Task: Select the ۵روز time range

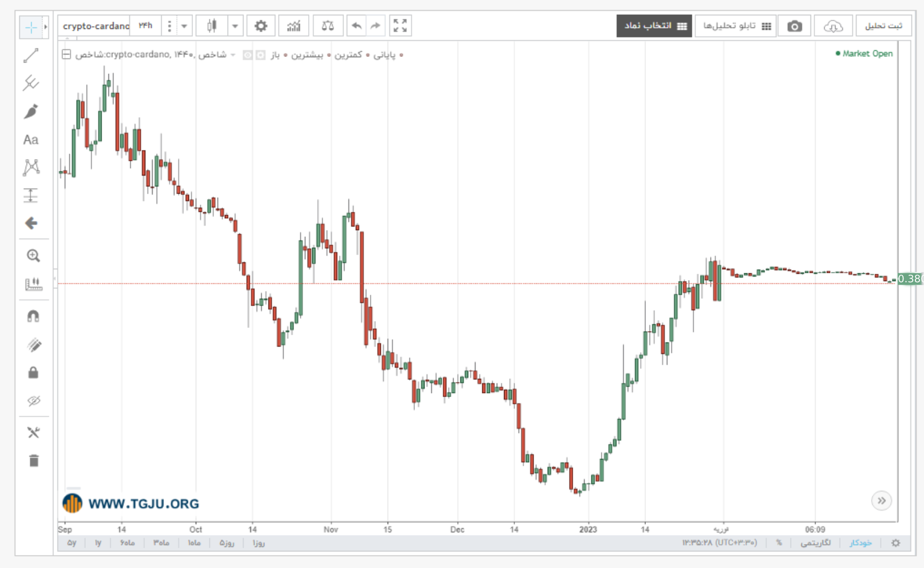Action: point(227,543)
